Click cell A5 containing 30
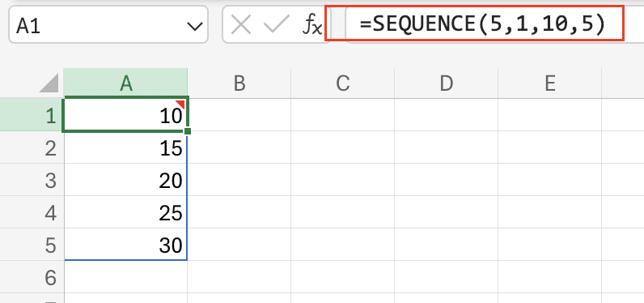This screenshot has width=644, height=303. [x=125, y=245]
